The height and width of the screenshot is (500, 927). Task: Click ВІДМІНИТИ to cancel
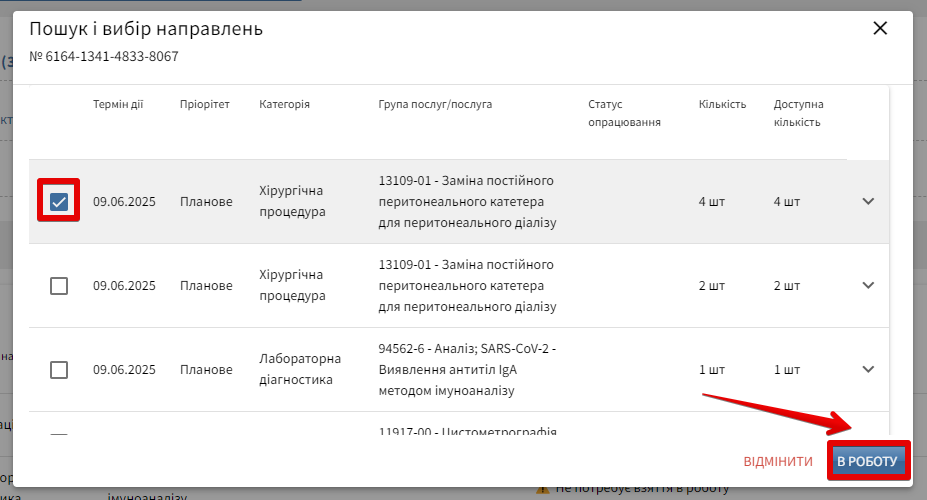pos(777,461)
